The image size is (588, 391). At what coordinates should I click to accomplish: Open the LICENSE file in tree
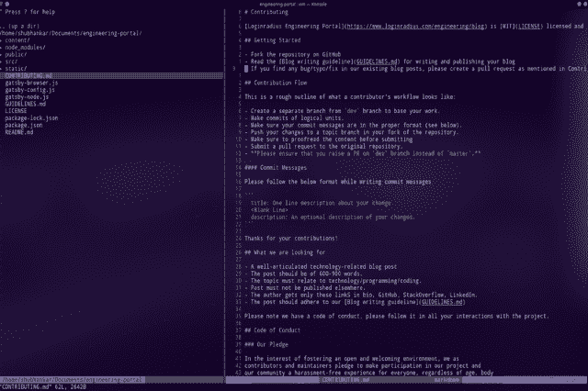pos(16,111)
